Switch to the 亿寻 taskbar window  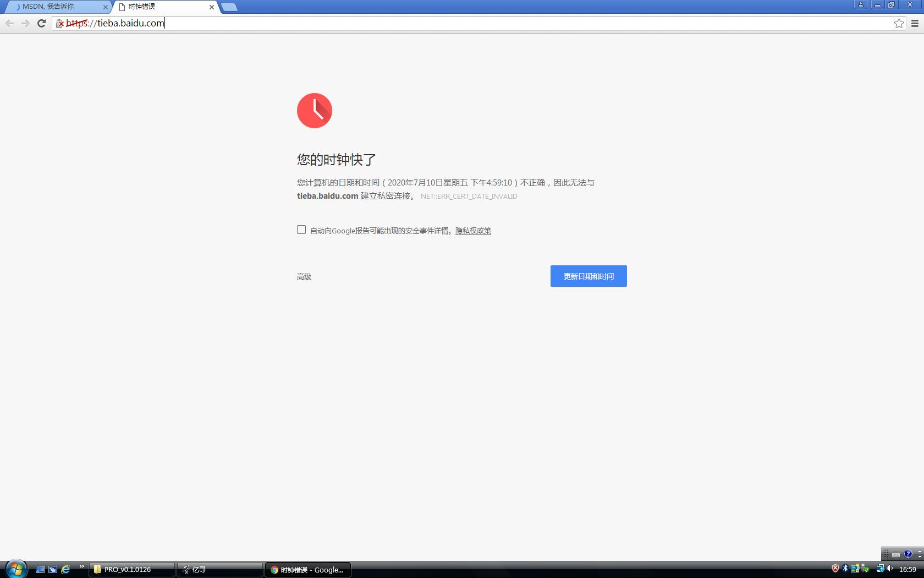(x=220, y=569)
